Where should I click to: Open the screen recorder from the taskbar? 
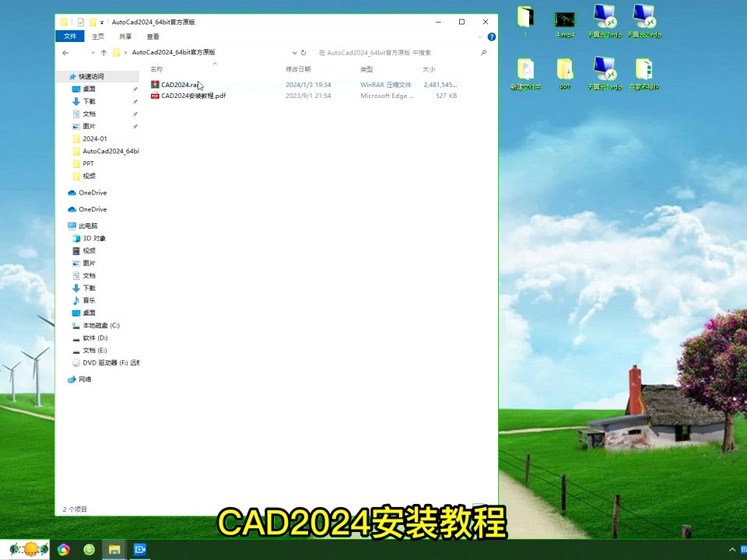click(140, 550)
